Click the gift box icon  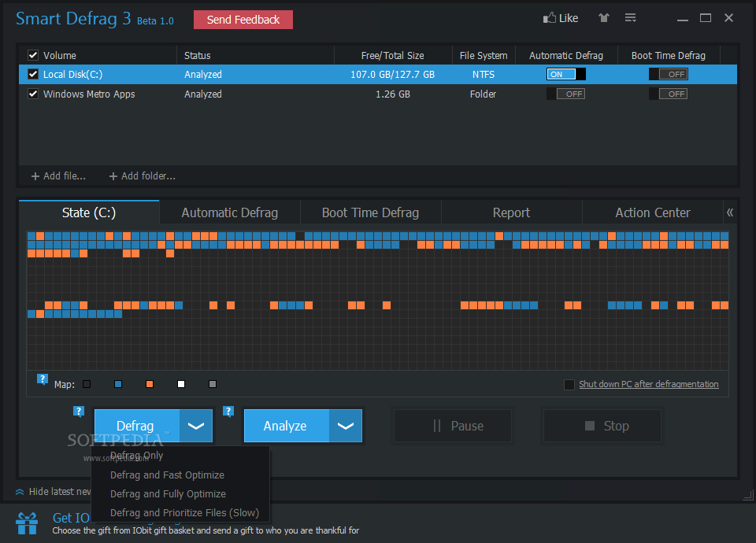27,523
